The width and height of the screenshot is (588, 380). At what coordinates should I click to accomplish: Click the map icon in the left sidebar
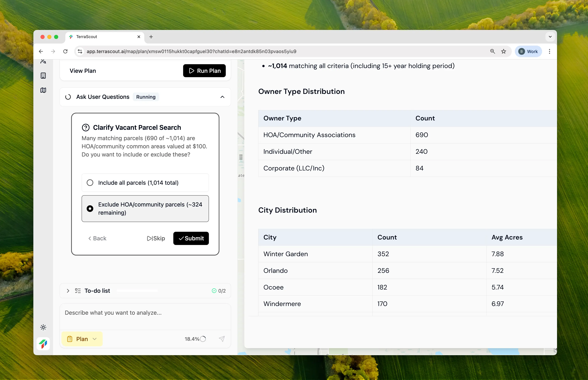click(43, 90)
